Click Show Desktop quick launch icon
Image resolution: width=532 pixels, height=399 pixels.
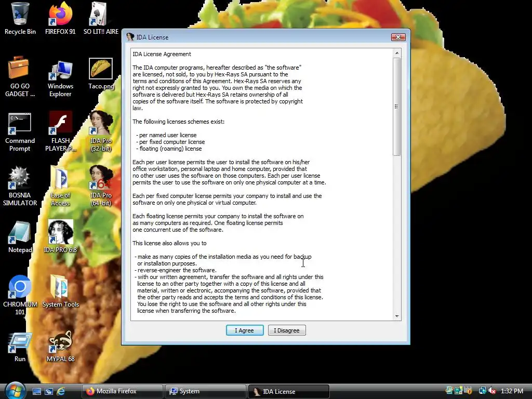[x=37, y=391]
